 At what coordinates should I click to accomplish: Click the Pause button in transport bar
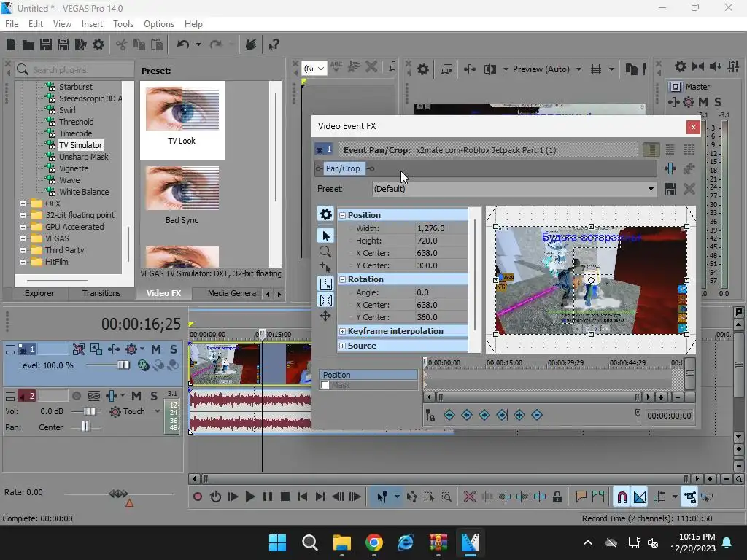point(268,497)
